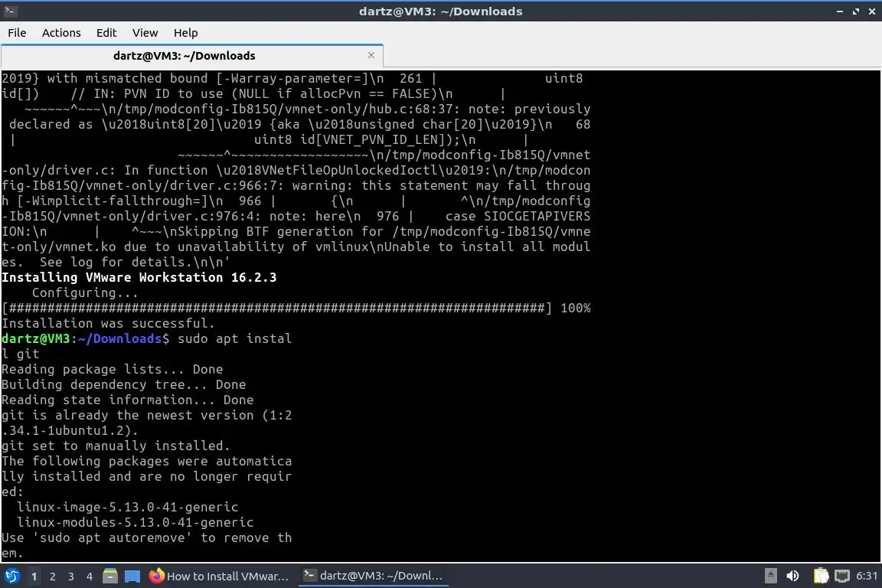The width and height of the screenshot is (882, 588).
Task: Click the Firefox icon in taskbar
Action: (156, 576)
